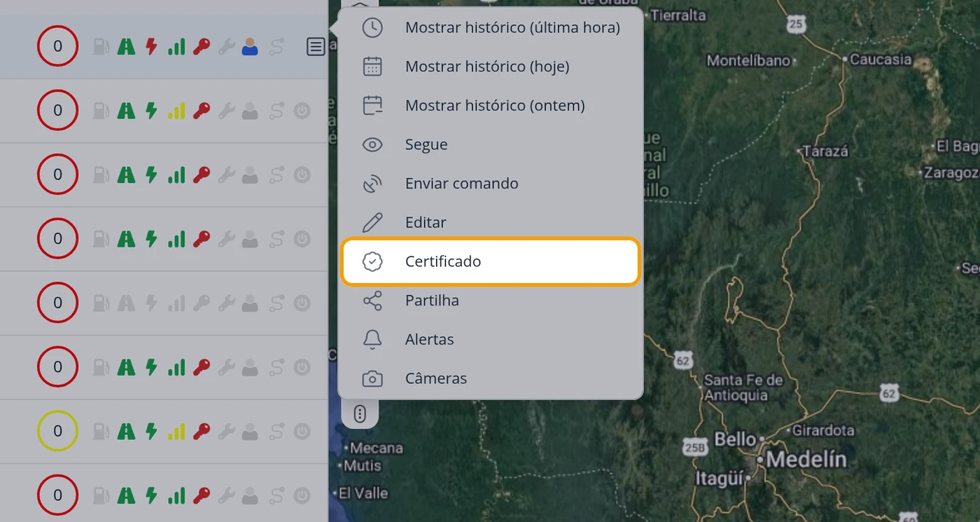This screenshot has width=980, height=522.
Task: Click the blue driver icon
Action: tap(250, 47)
